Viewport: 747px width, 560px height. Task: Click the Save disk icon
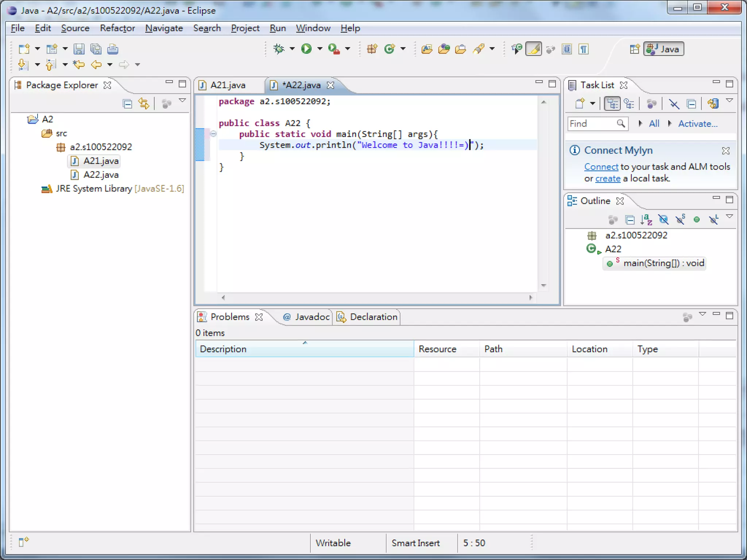[79, 49]
